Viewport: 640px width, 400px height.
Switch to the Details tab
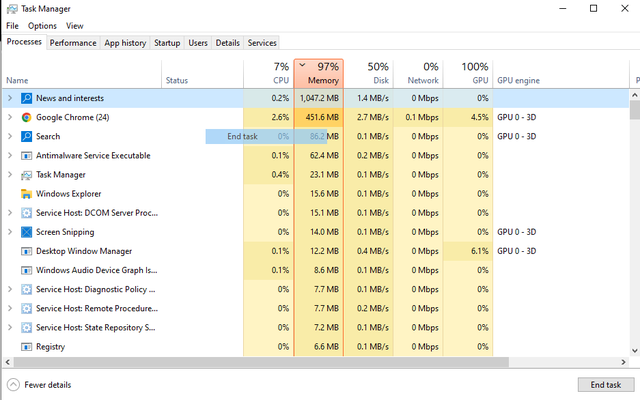point(228,43)
